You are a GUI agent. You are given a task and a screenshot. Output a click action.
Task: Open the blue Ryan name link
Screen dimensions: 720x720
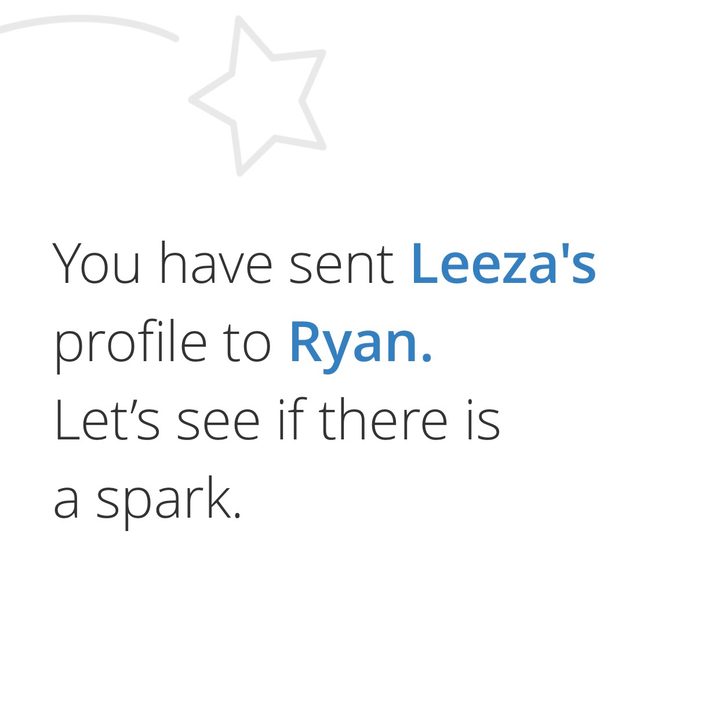pos(360,343)
